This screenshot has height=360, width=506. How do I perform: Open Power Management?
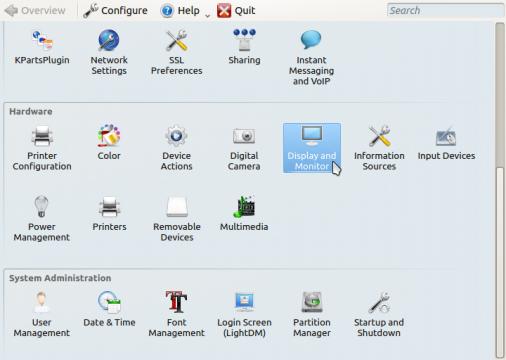click(x=42, y=219)
